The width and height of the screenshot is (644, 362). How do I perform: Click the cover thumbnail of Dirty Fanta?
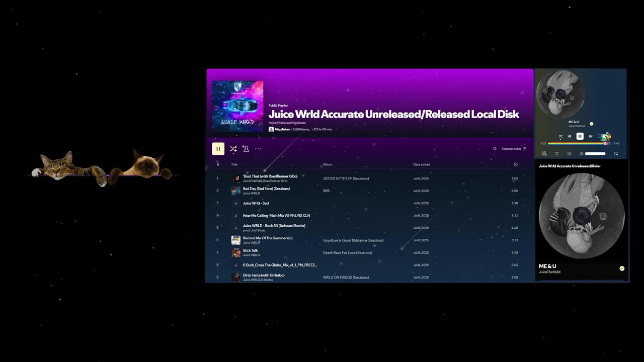click(235, 277)
